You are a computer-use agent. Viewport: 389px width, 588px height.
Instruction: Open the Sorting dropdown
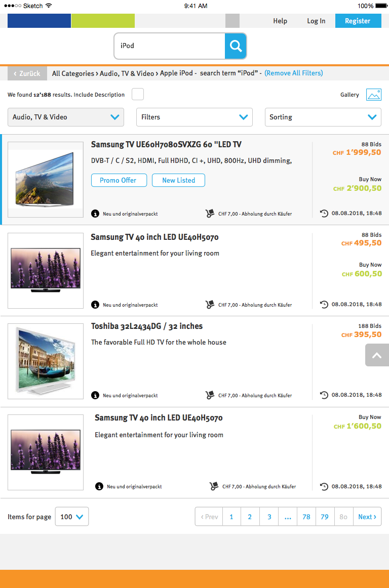click(x=323, y=117)
